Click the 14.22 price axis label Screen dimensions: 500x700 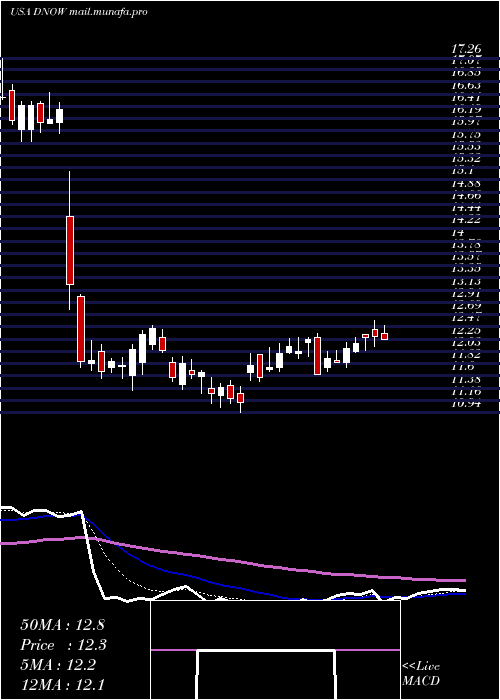[x=466, y=220]
